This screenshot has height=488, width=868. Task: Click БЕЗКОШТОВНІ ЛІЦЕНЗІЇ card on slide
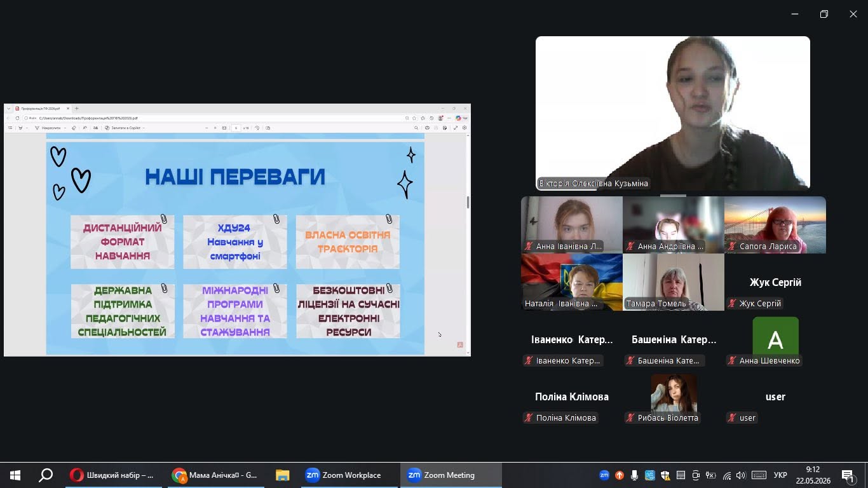coord(348,311)
